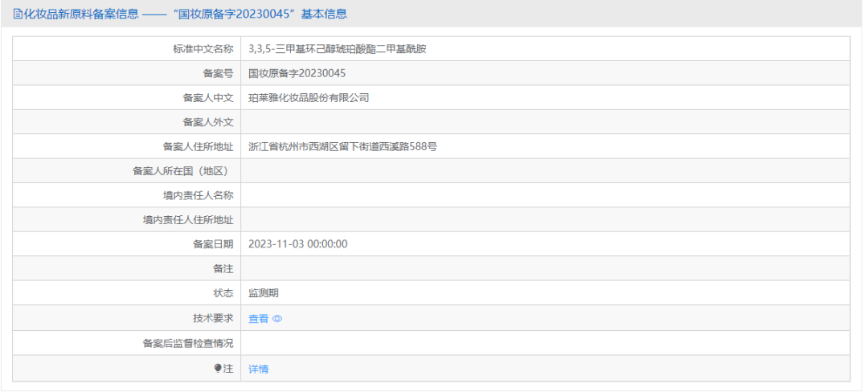Click the 备案人住所地址 label
Screen dimensions: 868x392
coord(199,147)
